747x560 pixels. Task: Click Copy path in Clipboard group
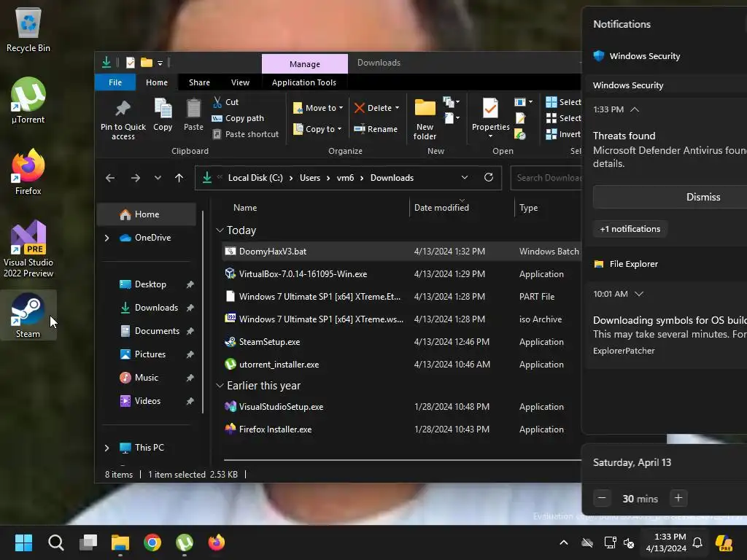point(238,118)
